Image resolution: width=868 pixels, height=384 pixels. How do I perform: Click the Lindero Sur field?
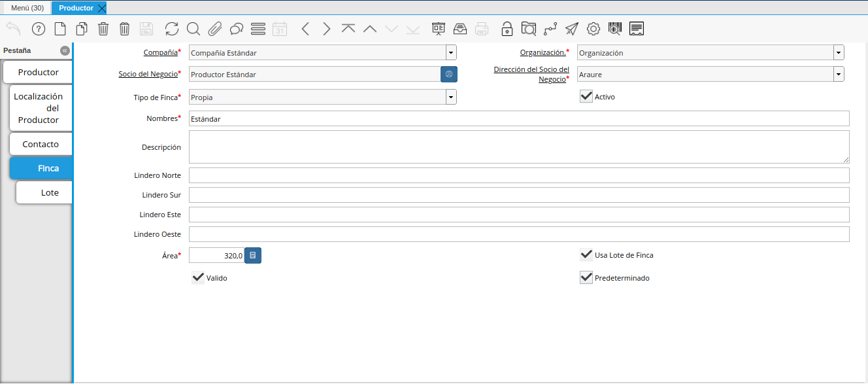519,195
